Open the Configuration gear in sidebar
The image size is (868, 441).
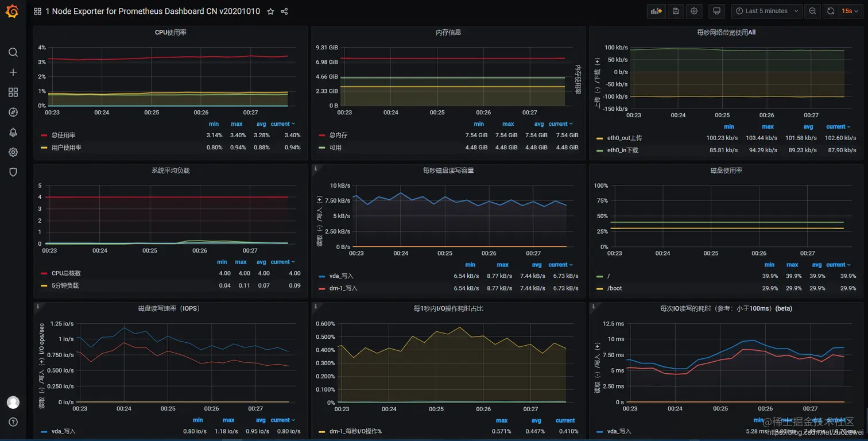point(13,152)
